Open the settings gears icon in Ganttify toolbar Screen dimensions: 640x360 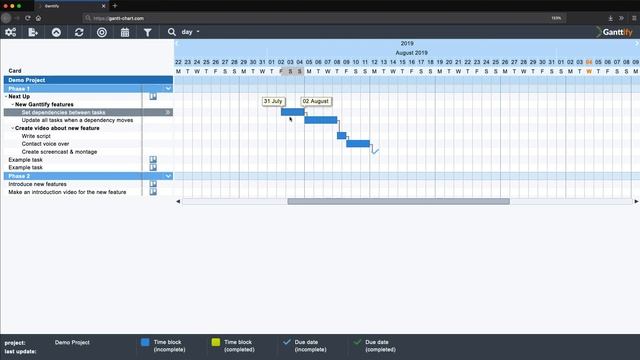[x=11, y=32]
